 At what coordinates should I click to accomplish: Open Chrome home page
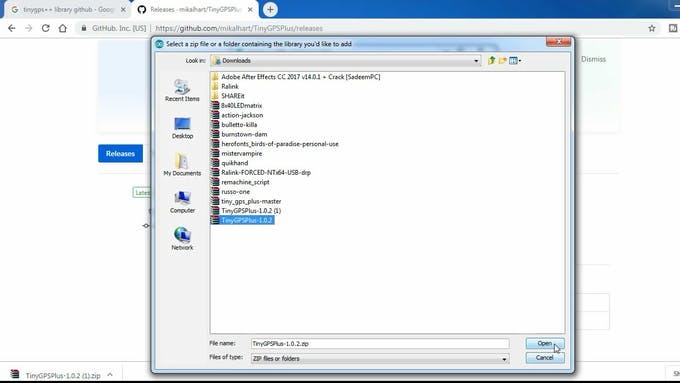tap(63, 28)
